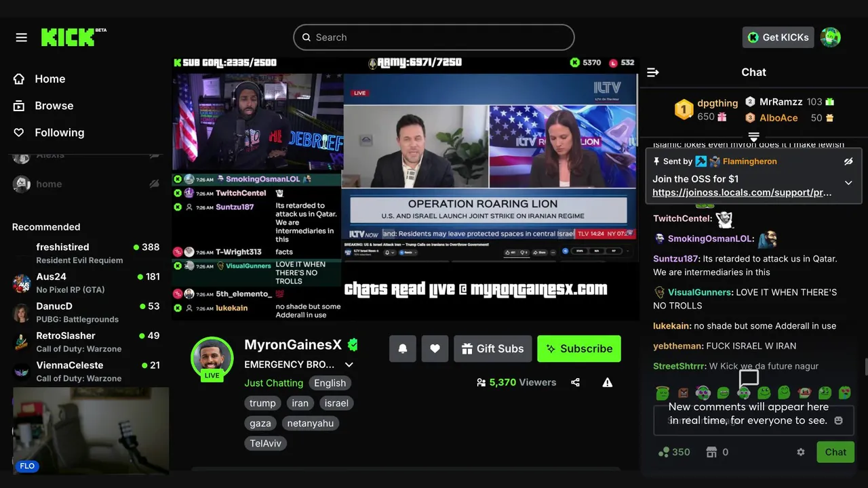
Task: Click the notification bell for MyronGainesX
Action: (403, 348)
